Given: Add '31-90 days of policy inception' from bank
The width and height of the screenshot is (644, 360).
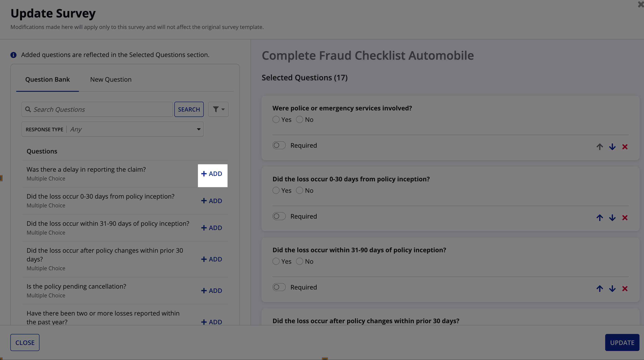Looking at the screenshot, I should (x=212, y=228).
